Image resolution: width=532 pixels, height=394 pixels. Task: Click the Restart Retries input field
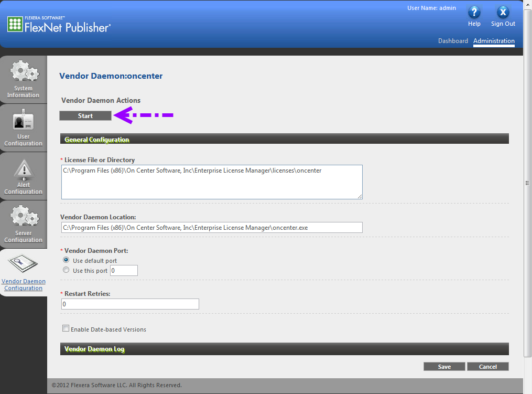pos(130,304)
